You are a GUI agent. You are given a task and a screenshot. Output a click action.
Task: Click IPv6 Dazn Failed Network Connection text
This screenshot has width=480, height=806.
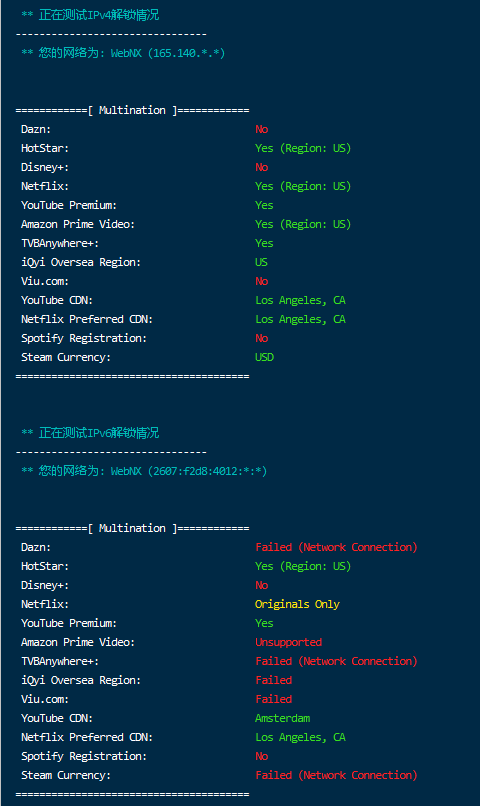(336, 547)
